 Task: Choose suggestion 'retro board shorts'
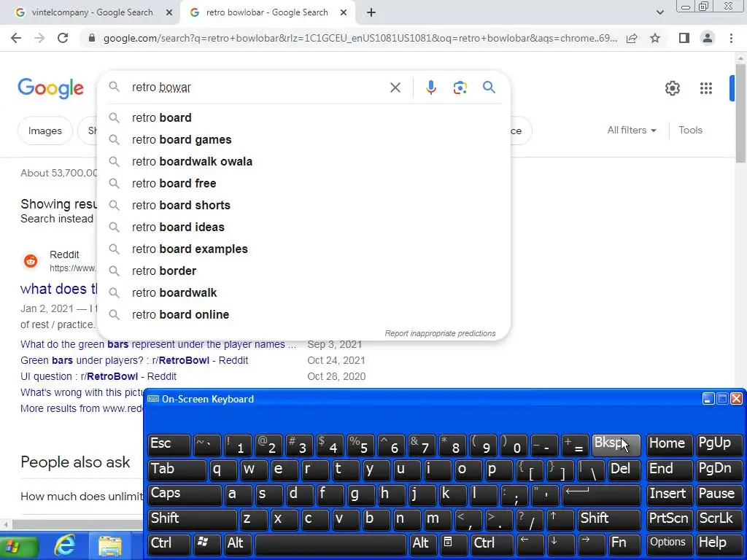point(303,205)
